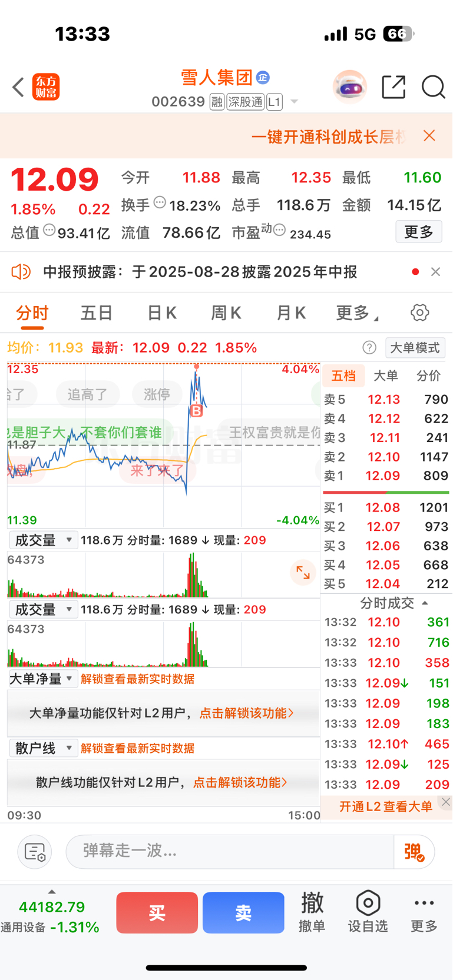Expand the chart with fullscreen arrows icon
Viewport: 453px width, 980px height.
(303, 573)
